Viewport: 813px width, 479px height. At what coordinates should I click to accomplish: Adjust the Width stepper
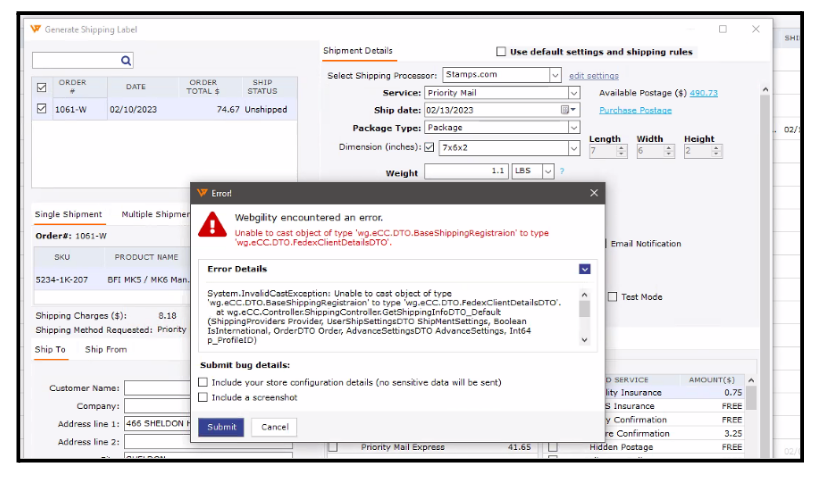tap(669, 151)
